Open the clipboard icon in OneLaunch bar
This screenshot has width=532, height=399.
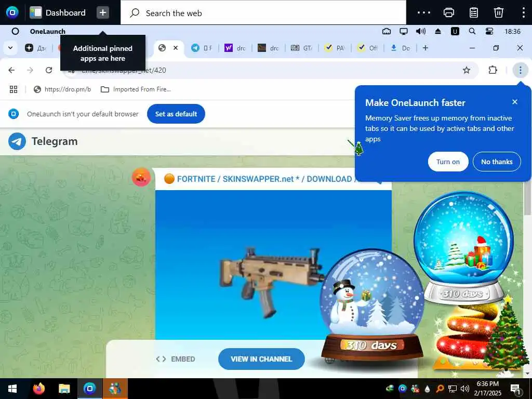[x=474, y=12]
